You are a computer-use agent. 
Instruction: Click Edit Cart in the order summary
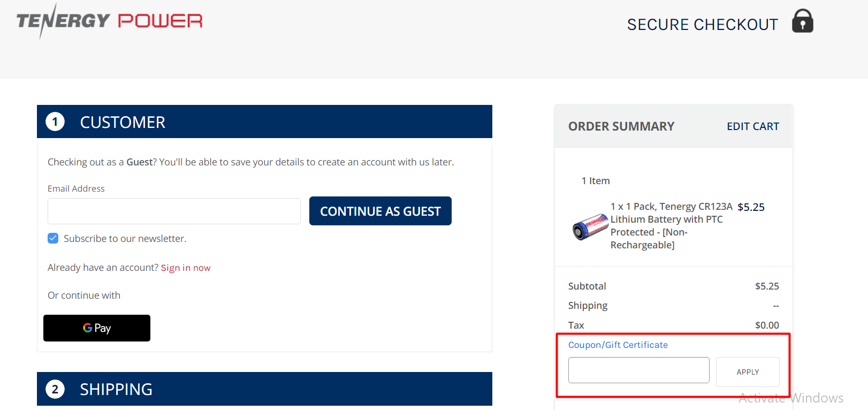[753, 126]
